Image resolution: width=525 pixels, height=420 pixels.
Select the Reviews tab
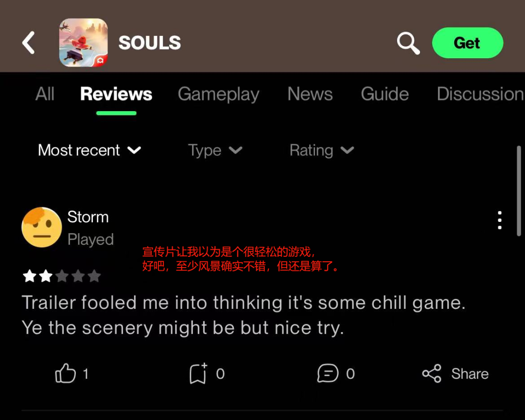tap(116, 94)
